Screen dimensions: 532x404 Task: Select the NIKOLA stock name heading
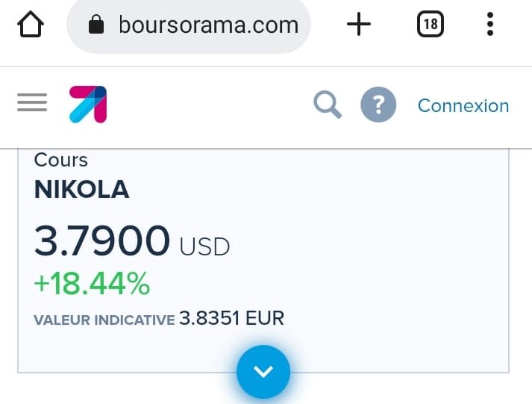point(81,190)
